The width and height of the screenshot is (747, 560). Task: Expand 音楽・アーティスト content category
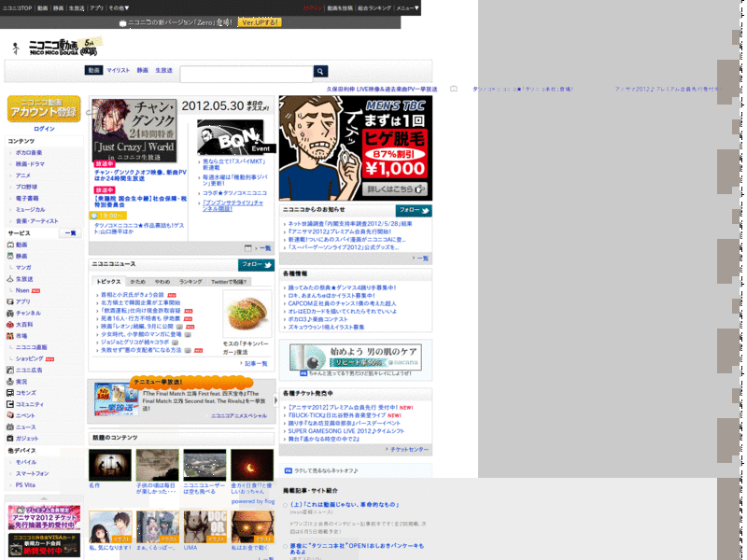click(36, 221)
